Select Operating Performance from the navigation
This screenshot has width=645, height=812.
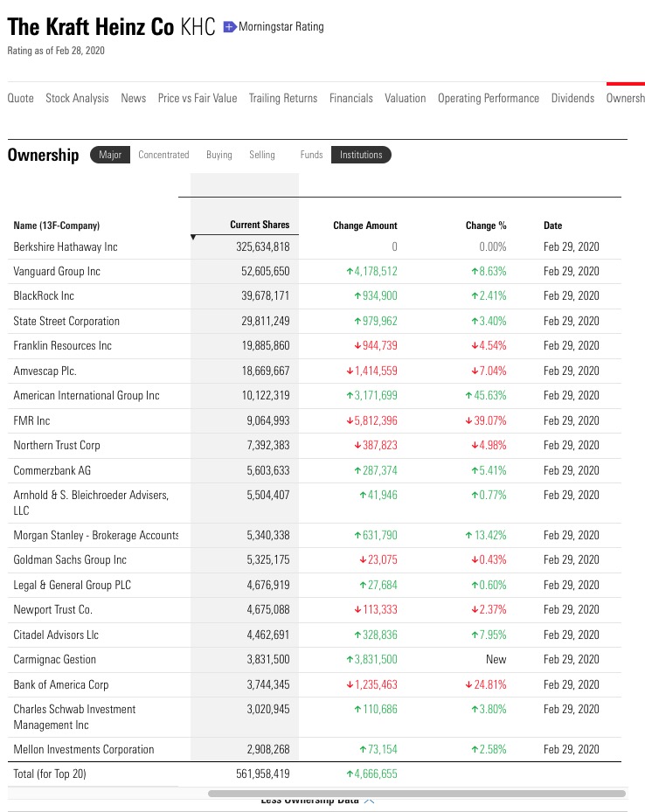pos(489,98)
